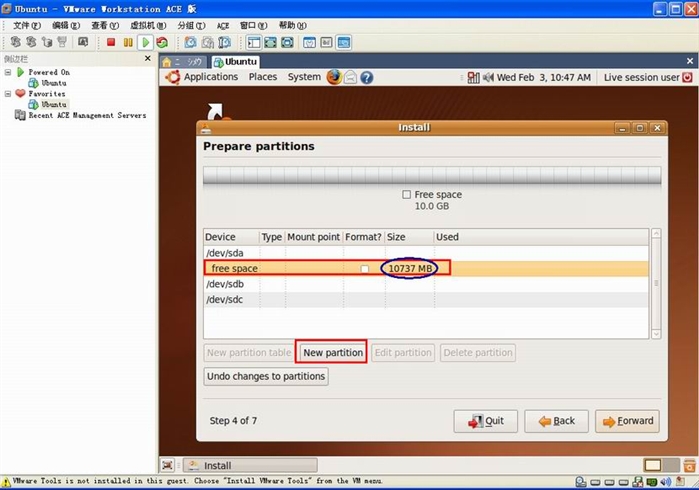This screenshot has height=490, width=699.
Task: Switch to the Ubuntu VM tab
Action: (235, 62)
